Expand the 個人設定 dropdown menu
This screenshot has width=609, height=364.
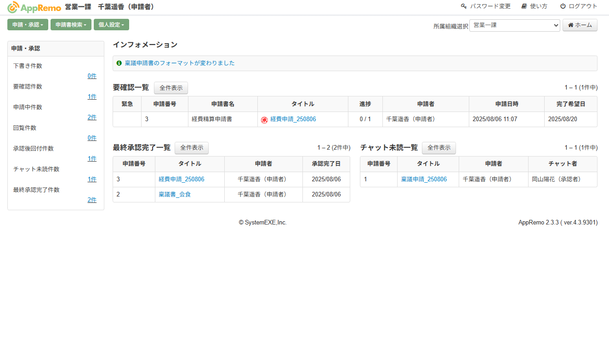(x=111, y=24)
